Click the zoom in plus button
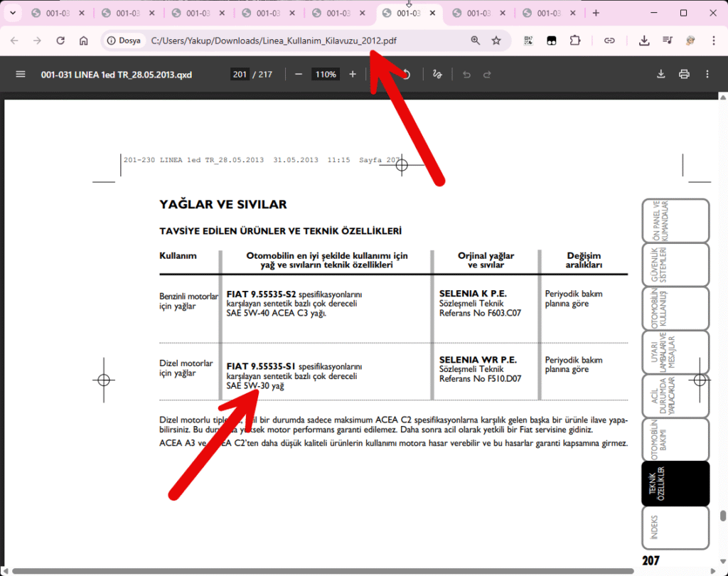The width and height of the screenshot is (728, 576). 353,75
